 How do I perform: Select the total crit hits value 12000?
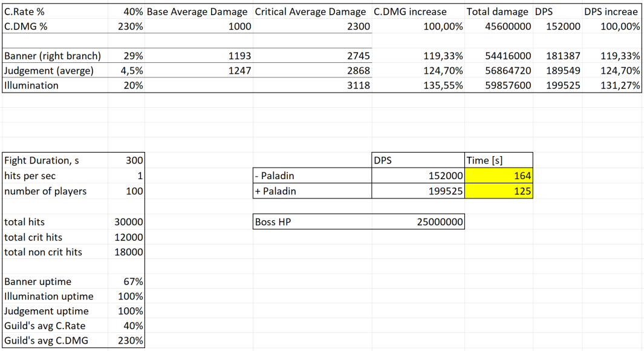point(128,237)
